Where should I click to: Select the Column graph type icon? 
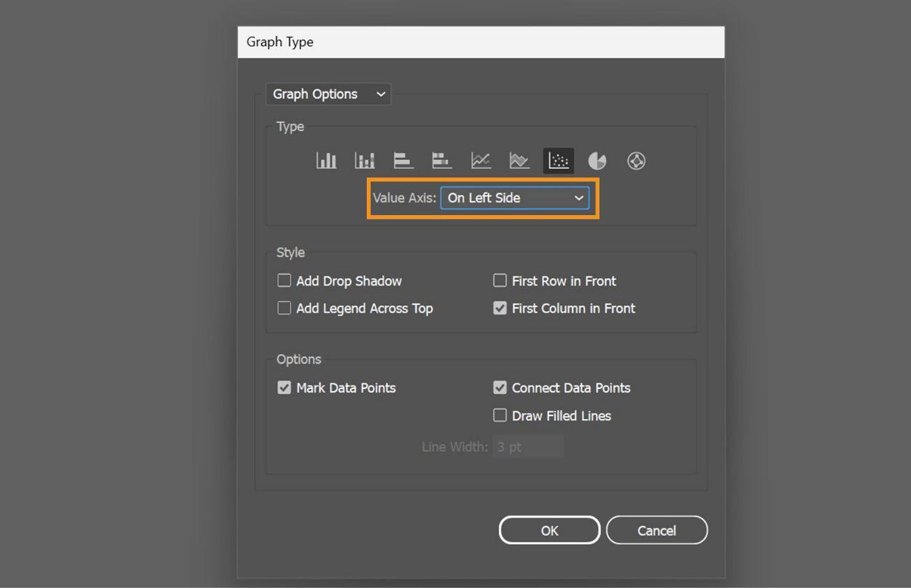(x=326, y=160)
